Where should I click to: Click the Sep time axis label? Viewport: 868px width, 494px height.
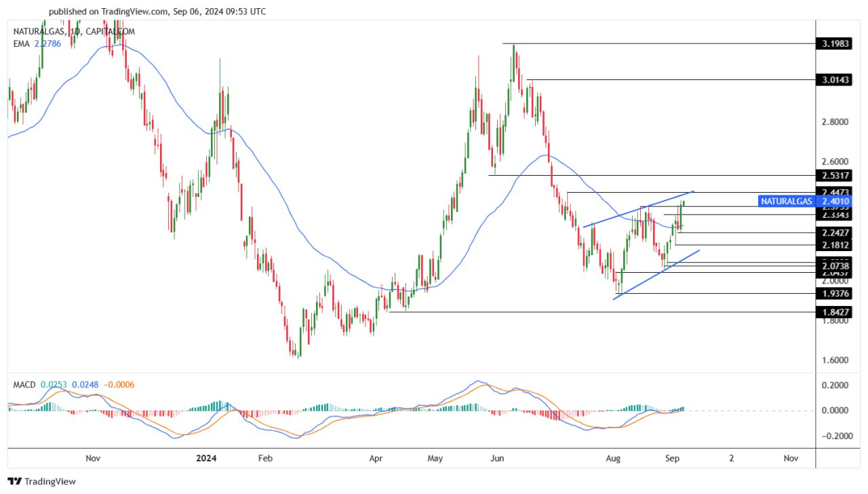pyautogui.click(x=673, y=458)
